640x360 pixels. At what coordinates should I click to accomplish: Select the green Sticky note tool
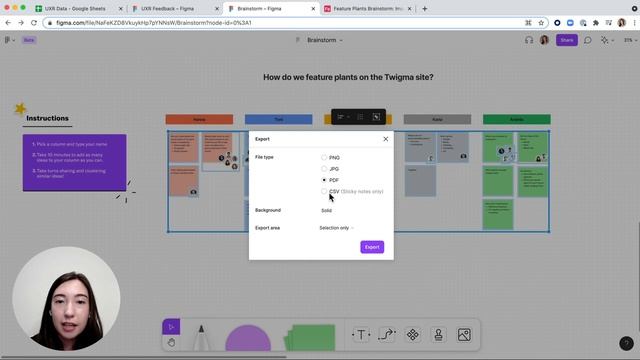coord(310,338)
